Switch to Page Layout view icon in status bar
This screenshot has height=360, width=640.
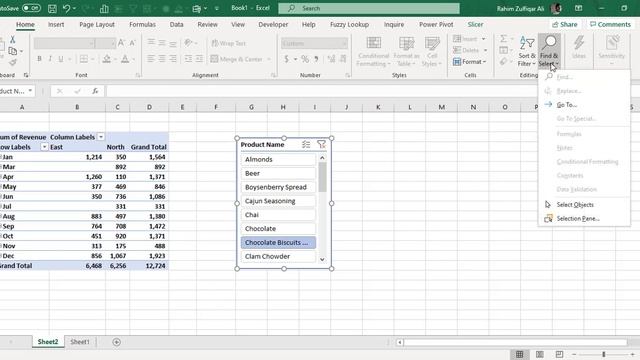click(540, 354)
